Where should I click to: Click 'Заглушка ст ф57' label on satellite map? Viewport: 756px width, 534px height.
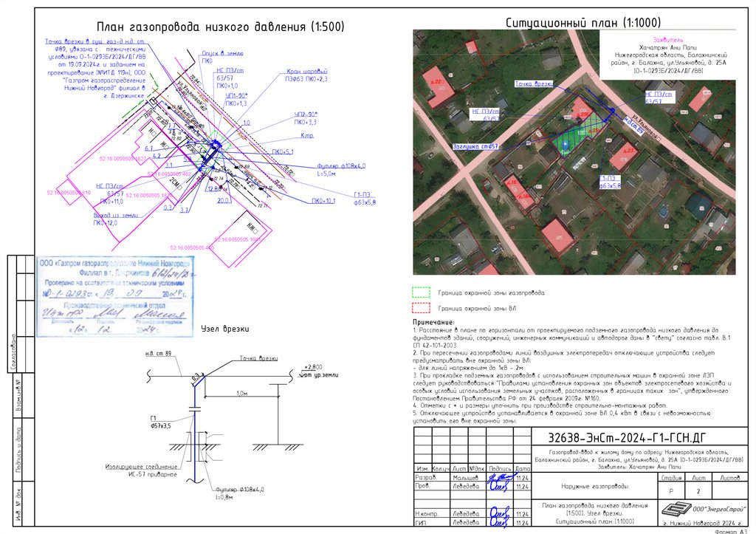(475, 146)
